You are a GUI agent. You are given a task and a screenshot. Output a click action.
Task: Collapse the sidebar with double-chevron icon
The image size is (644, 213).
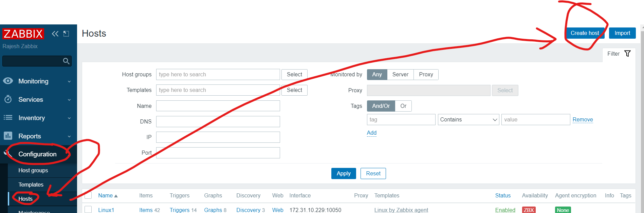point(55,34)
